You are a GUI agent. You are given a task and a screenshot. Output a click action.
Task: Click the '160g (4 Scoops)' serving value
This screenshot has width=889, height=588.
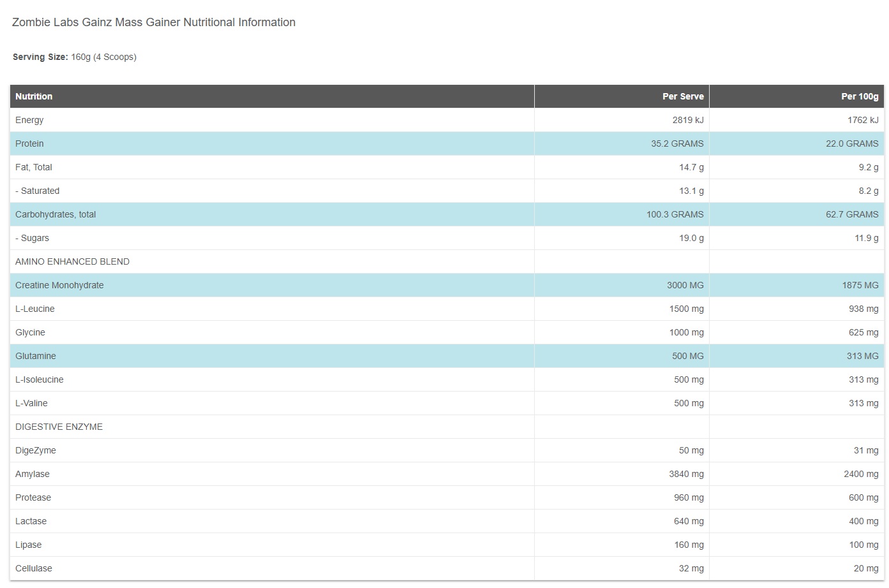[103, 57]
